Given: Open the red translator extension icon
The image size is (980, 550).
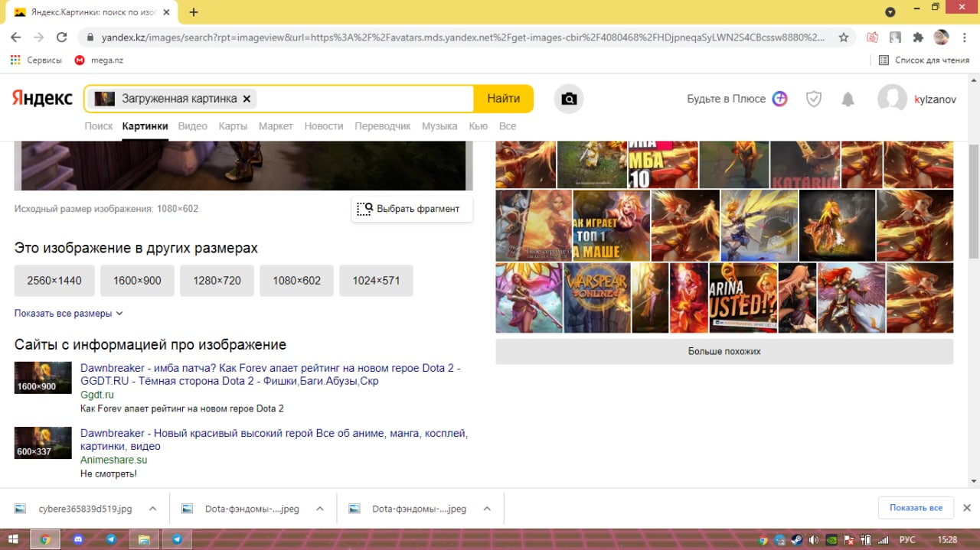Looking at the screenshot, I should pos(872,37).
